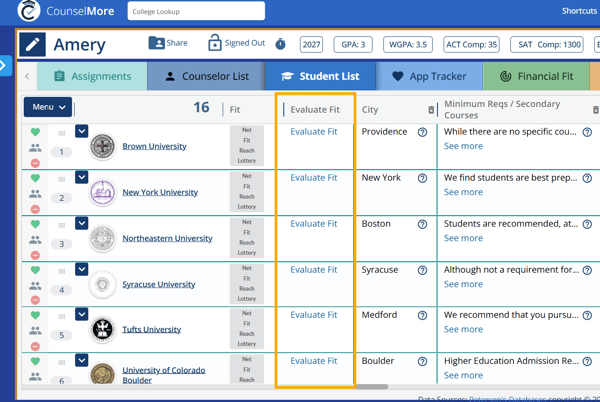Image resolution: width=600 pixels, height=402 pixels.
Task: Click Evaluate Fit for Tufts University
Action: point(314,315)
